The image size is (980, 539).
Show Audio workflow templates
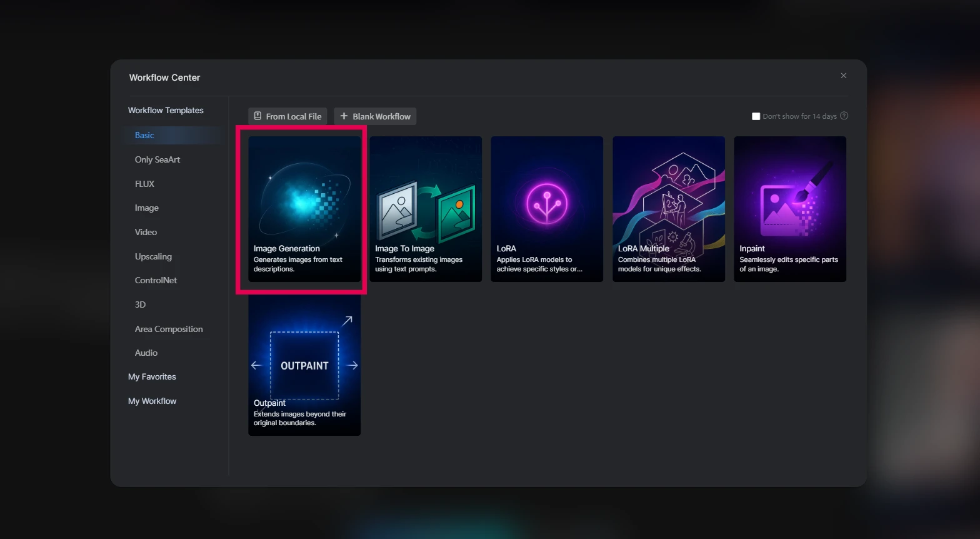click(x=146, y=353)
